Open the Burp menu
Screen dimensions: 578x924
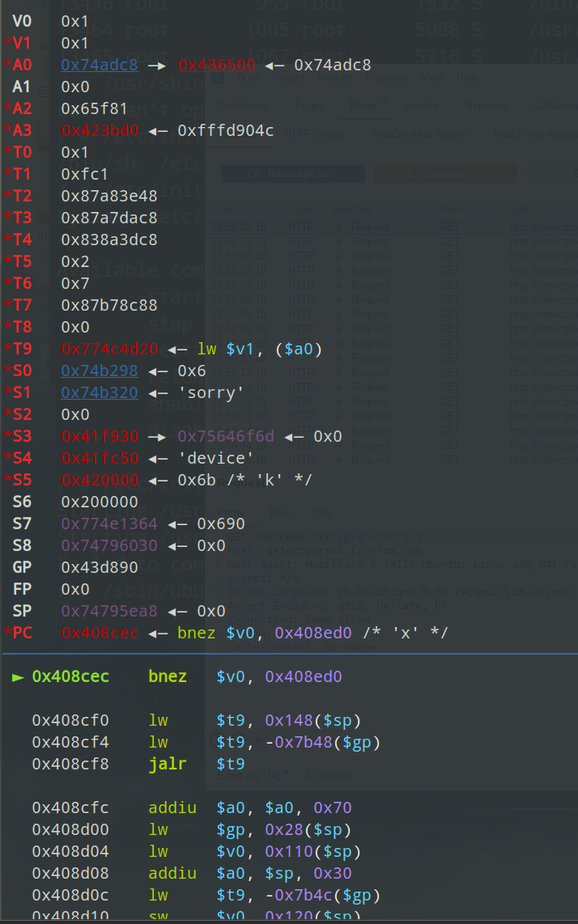[x=247, y=78]
